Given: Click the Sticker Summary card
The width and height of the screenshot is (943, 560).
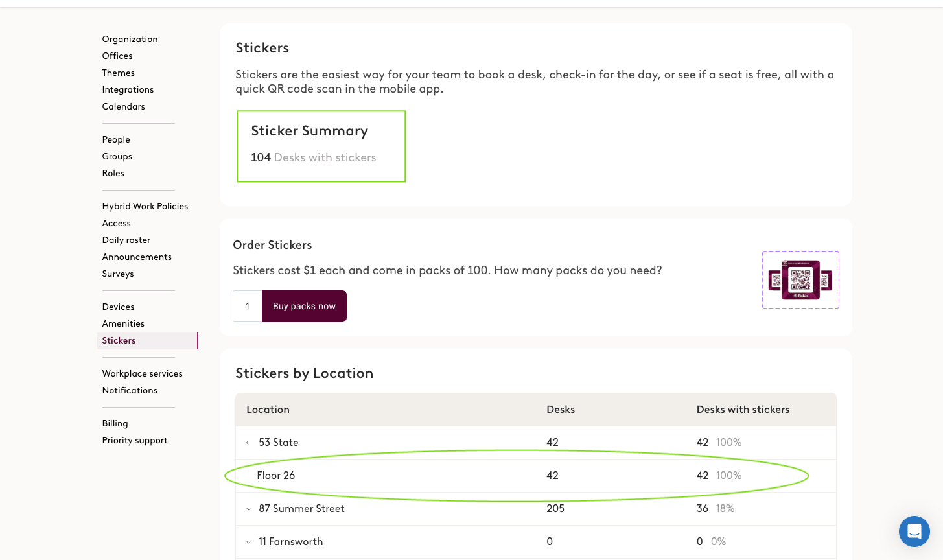Looking at the screenshot, I should click(x=321, y=146).
